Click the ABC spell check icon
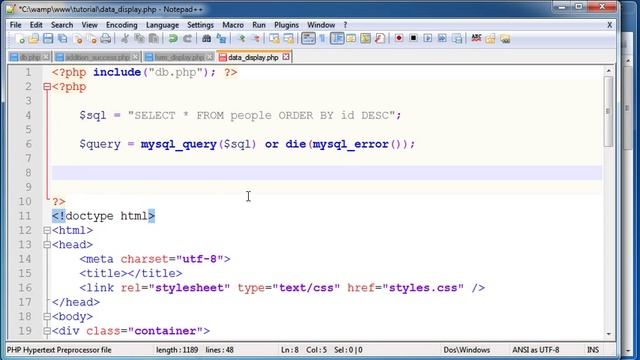This screenshot has width=640, height=360. [476, 39]
